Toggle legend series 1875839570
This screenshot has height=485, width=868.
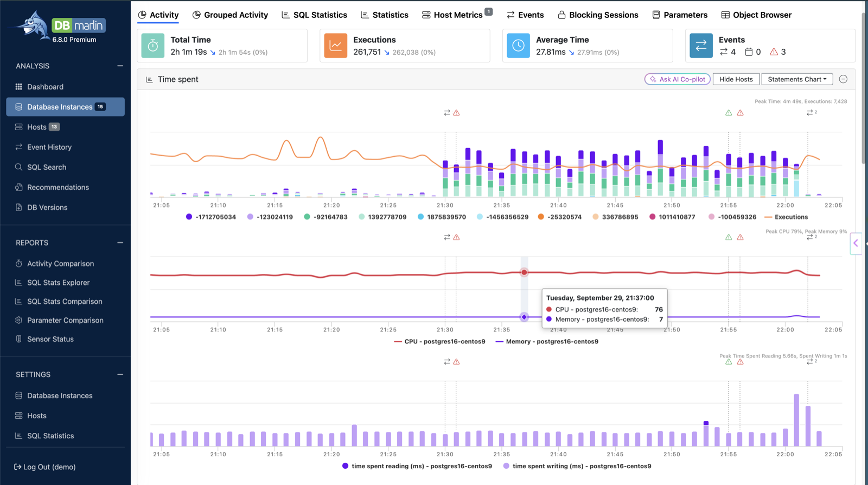pos(442,217)
